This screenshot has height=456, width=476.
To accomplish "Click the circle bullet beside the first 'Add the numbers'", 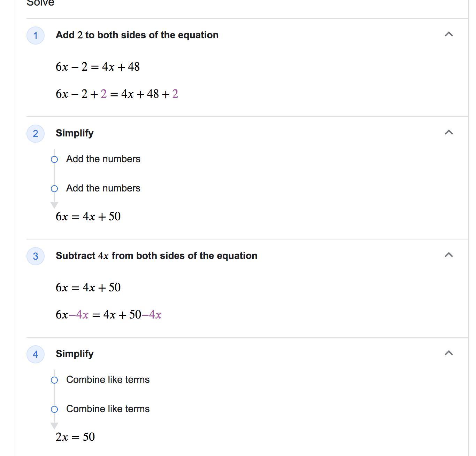I will coord(54,159).
